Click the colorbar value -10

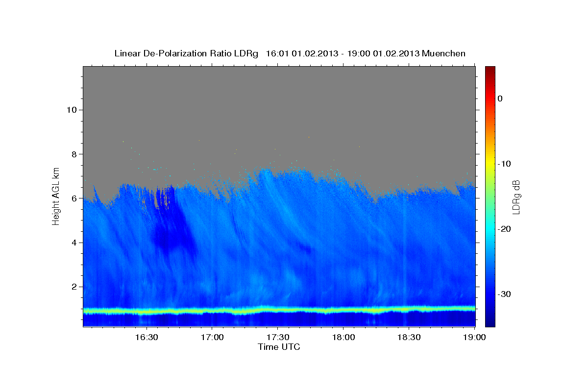[505, 164]
